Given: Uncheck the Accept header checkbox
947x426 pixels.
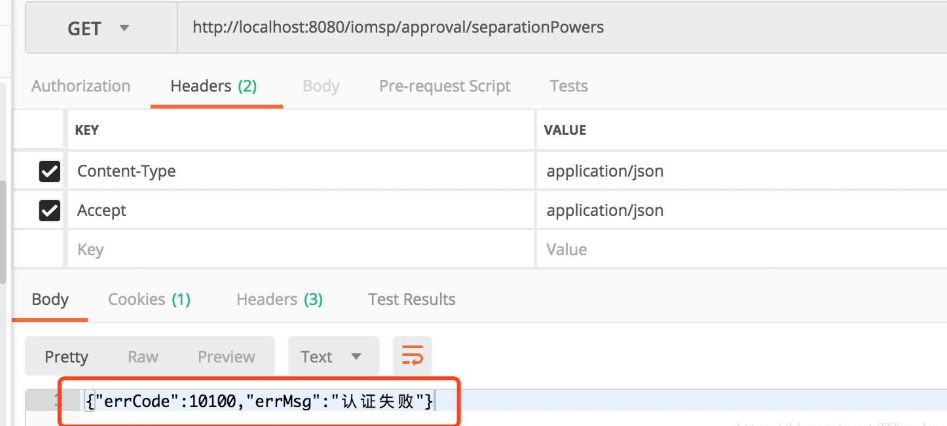Looking at the screenshot, I should pyautogui.click(x=49, y=211).
